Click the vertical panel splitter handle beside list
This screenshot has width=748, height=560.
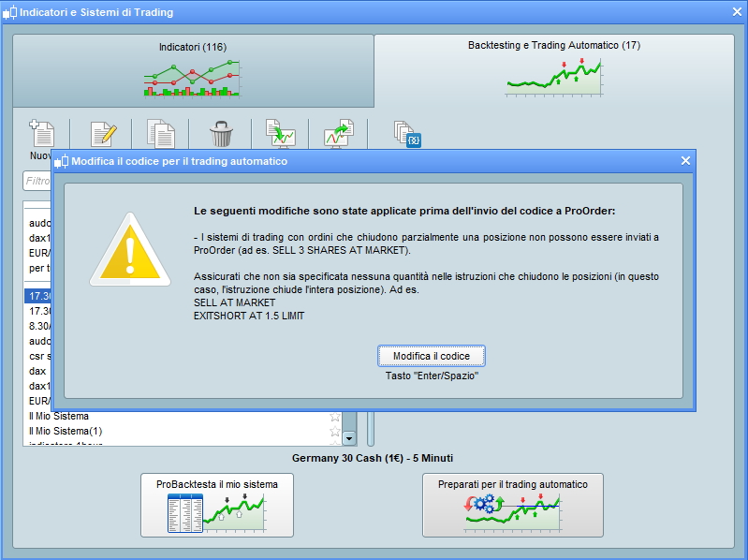tap(371, 428)
